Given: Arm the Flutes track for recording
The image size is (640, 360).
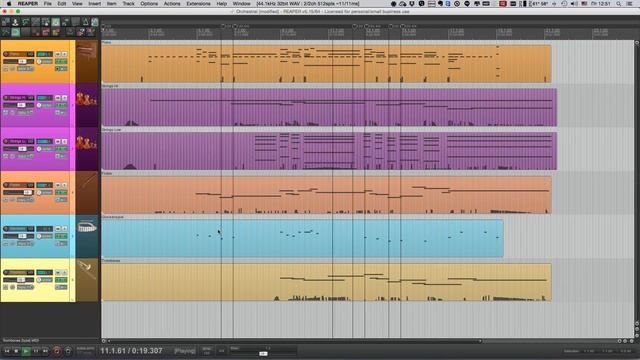Looking at the screenshot, I should pos(6,185).
